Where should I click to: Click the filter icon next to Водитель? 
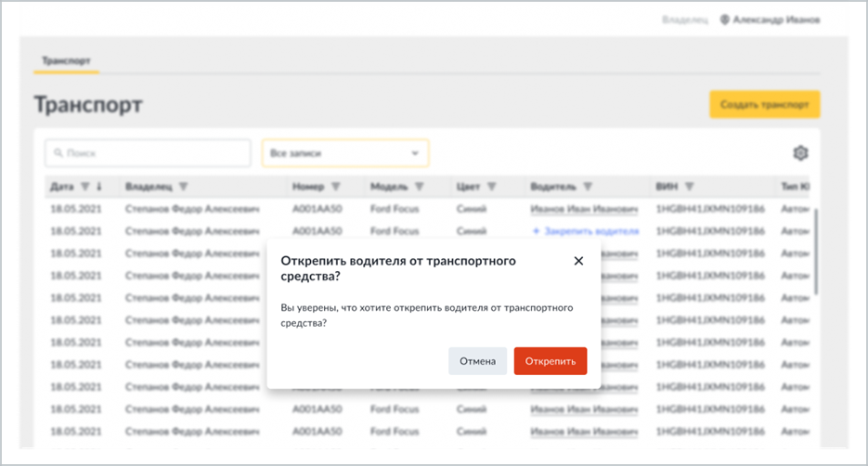pos(588,187)
